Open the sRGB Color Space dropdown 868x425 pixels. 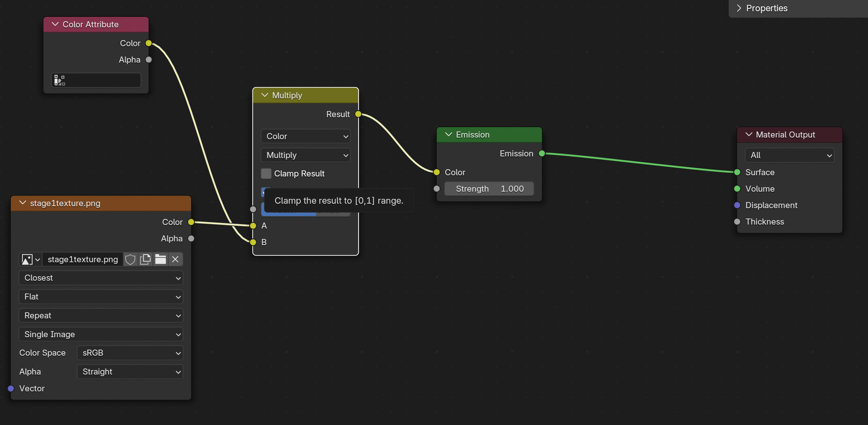(x=130, y=353)
